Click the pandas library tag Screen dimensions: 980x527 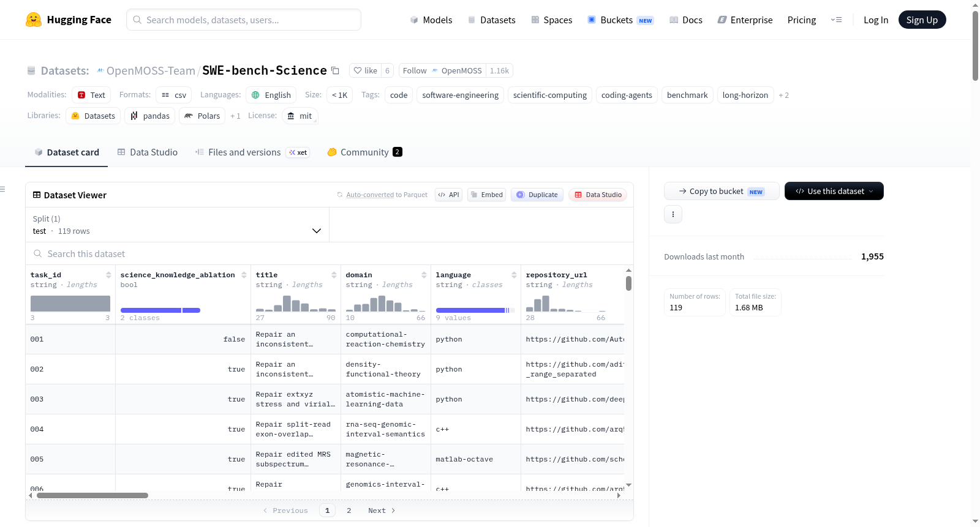(150, 116)
